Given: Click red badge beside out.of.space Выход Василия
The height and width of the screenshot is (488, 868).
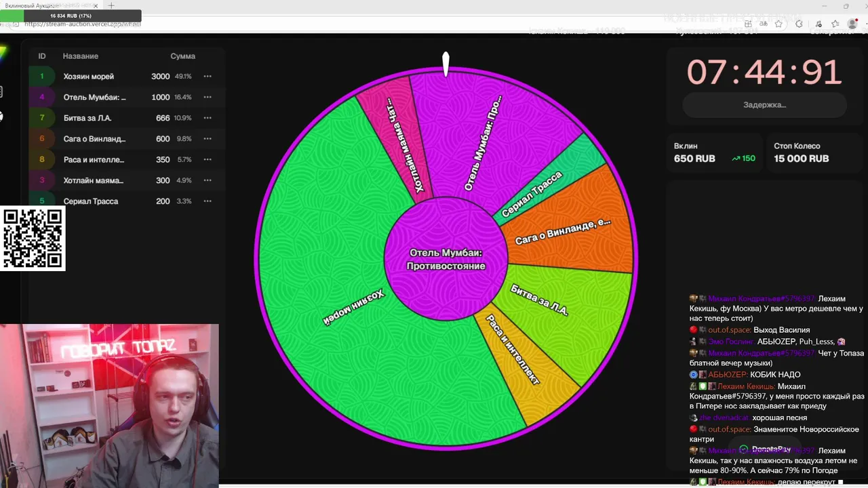Looking at the screenshot, I should tap(694, 330).
